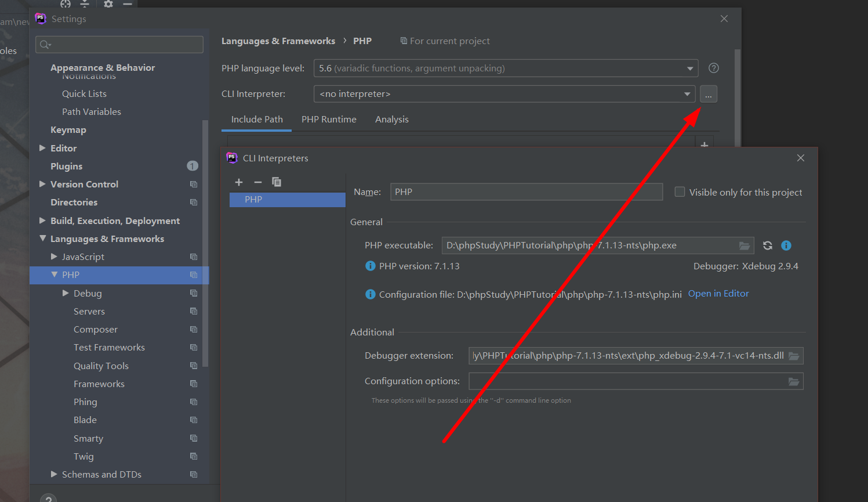Click Languages & Frameworks breadcrumb
The width and height of the screenshot is (868, 502).
278,41
